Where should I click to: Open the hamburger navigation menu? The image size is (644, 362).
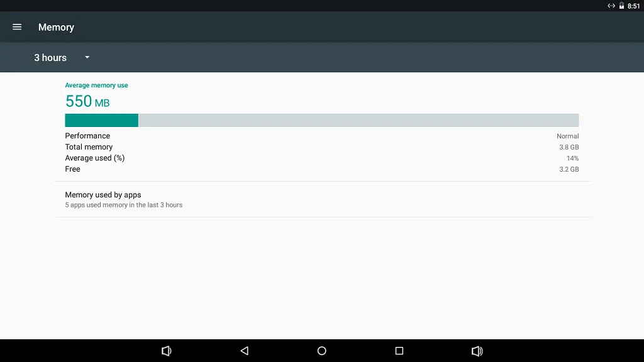click(17, 27)
